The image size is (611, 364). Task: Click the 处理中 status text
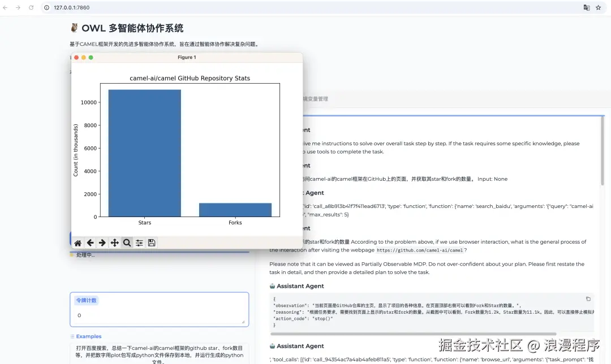point(85,255)
